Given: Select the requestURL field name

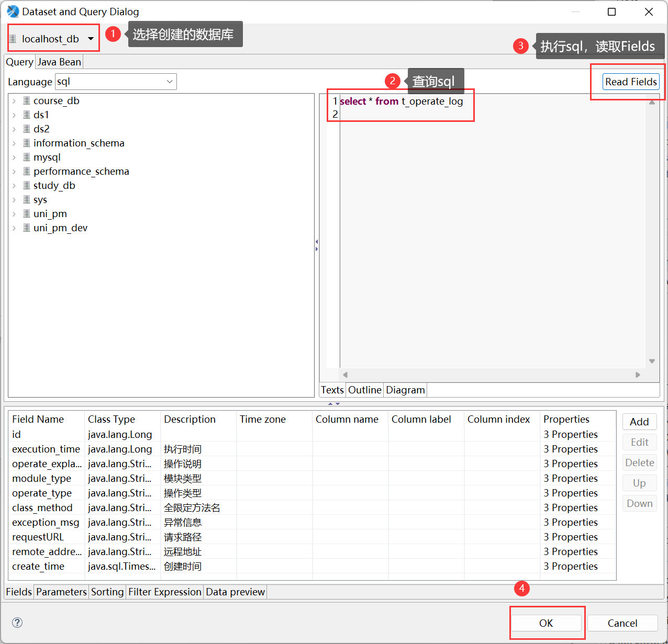Looking at the screenshot, I should point(38,537).
